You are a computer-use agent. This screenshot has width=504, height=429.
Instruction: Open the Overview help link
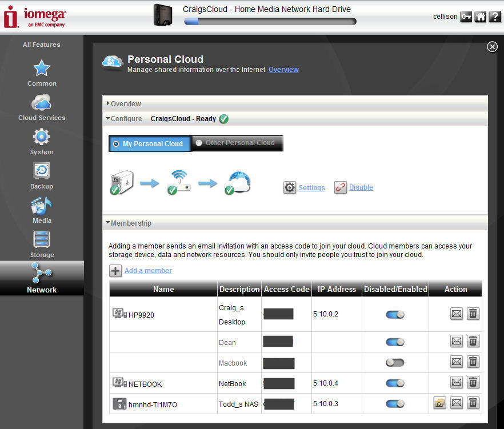[x=283, y=70]
